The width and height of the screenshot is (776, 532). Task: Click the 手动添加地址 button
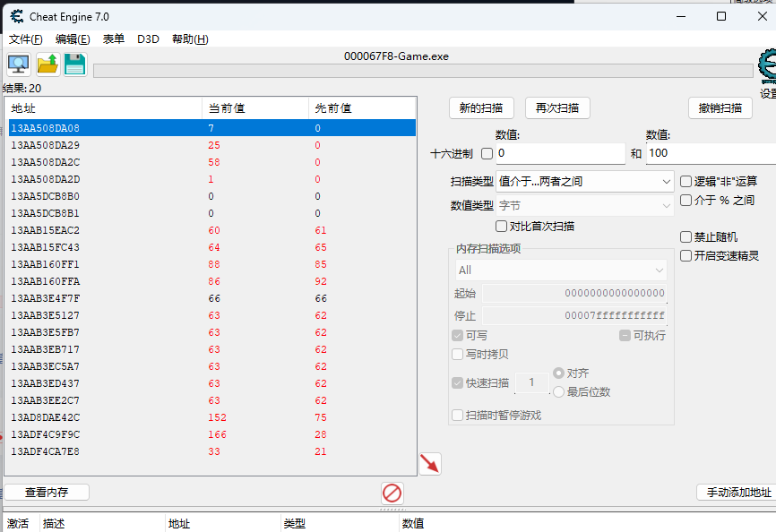[x=737, y=493]
